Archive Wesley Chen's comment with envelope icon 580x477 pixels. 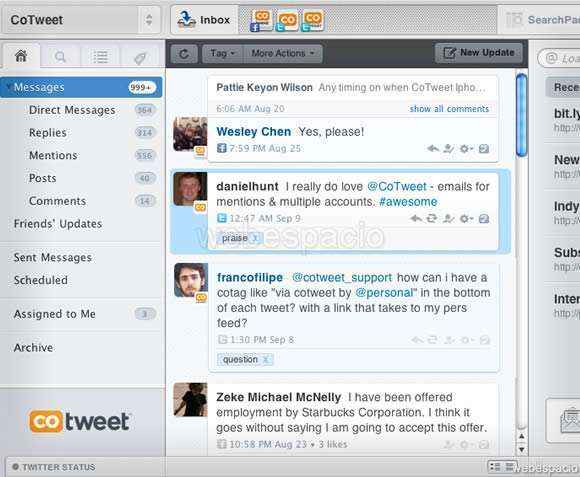point(484,149)
